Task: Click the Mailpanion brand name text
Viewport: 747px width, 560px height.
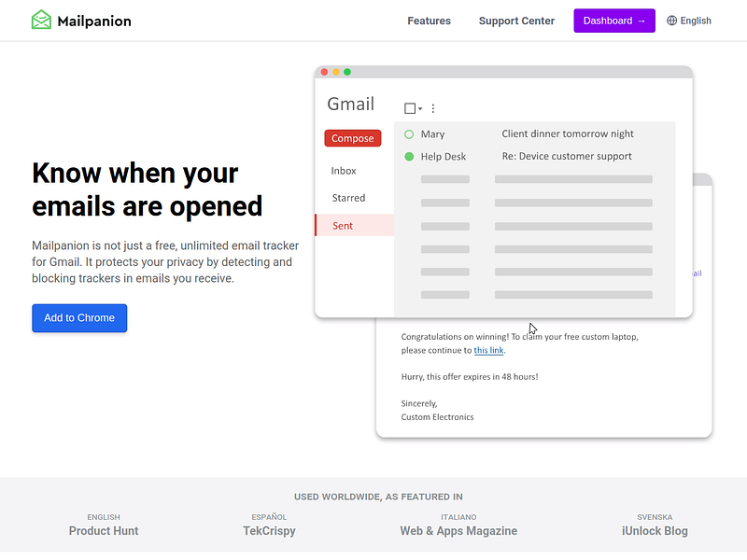Action: [x=94, y=21]
